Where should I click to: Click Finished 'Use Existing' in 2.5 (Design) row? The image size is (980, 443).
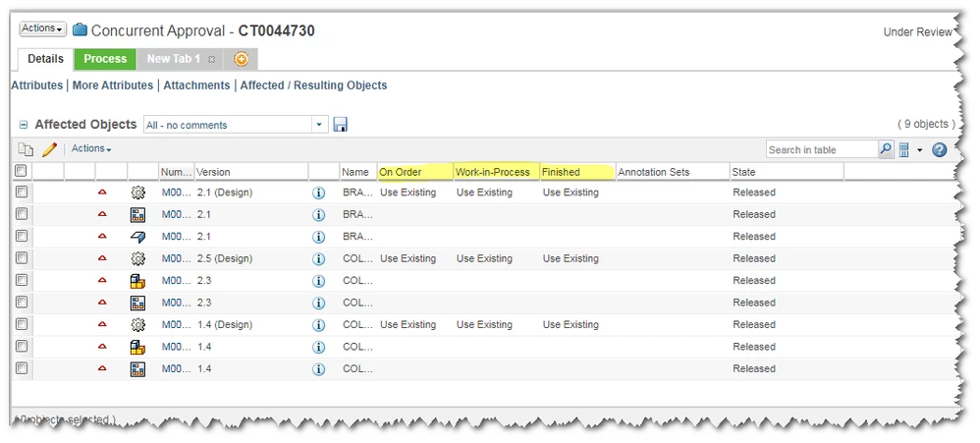(x=571, y=258)
